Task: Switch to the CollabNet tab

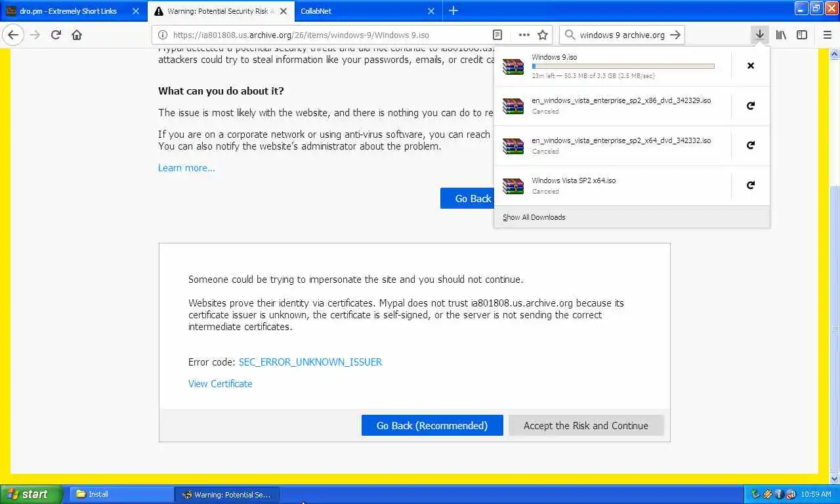Action: coord(368,11)
